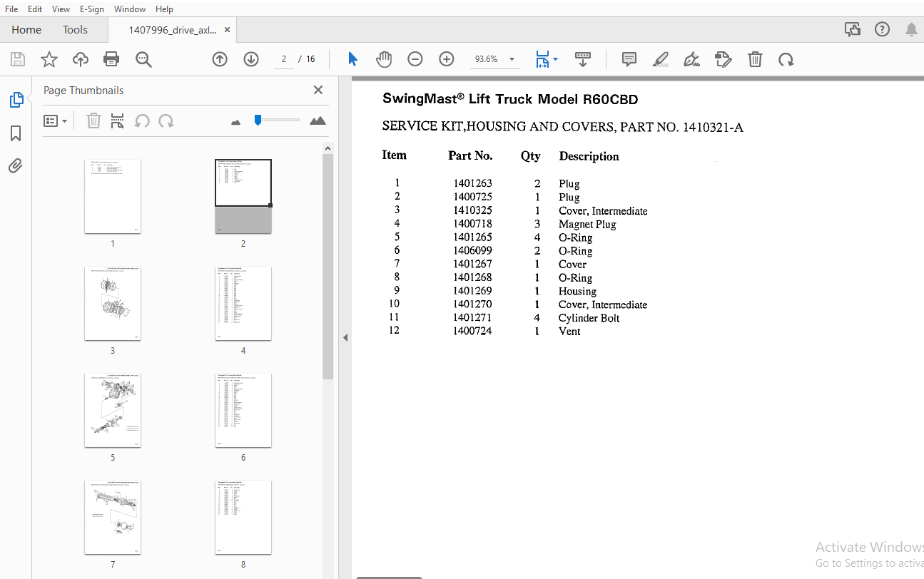Bookmark the file with the star icon

point(49,59)
